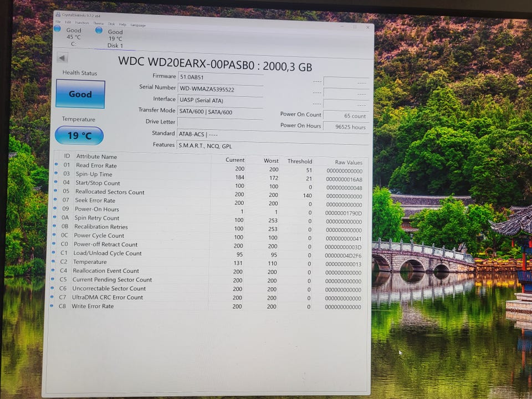Click the status dot beside Power-On Hours attribute

coord(55,208)
